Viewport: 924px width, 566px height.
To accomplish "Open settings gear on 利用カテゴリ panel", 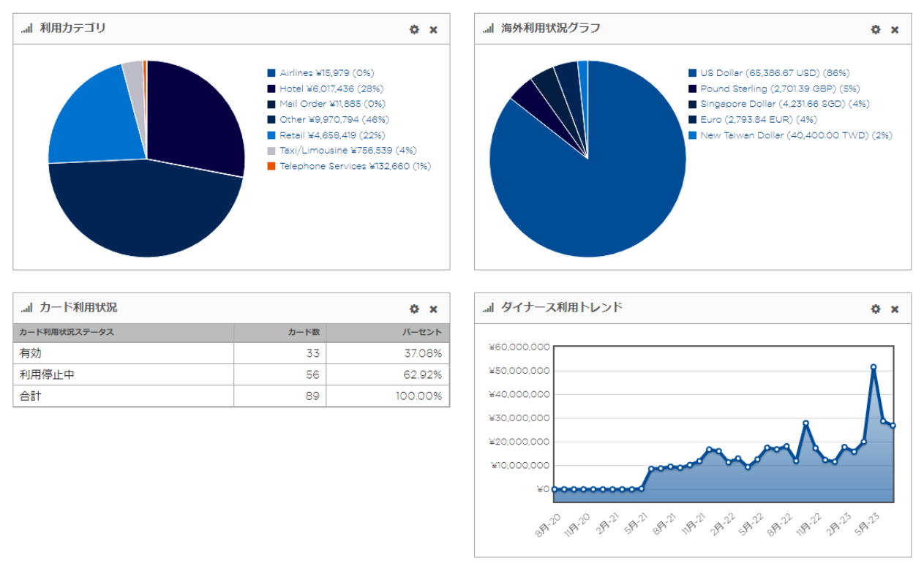I will point(414,30).
